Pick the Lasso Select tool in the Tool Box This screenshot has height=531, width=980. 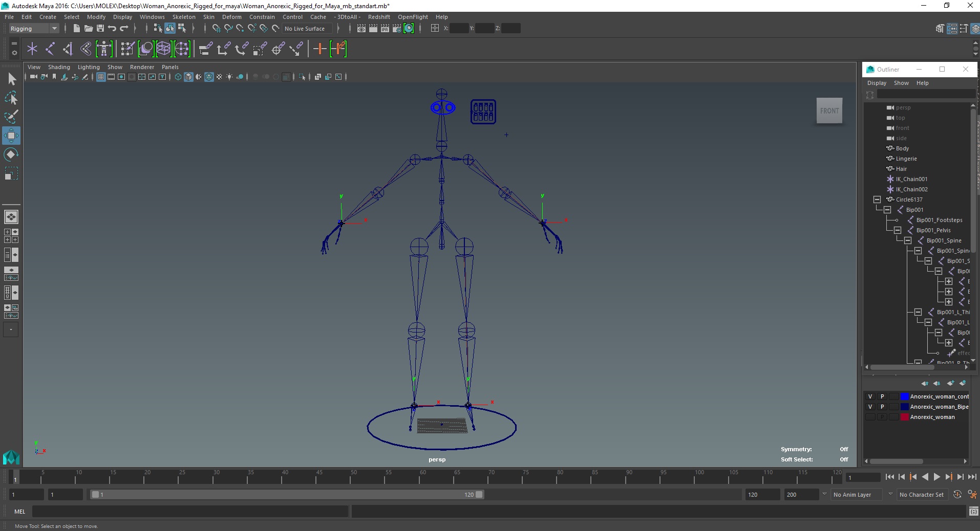11,98
